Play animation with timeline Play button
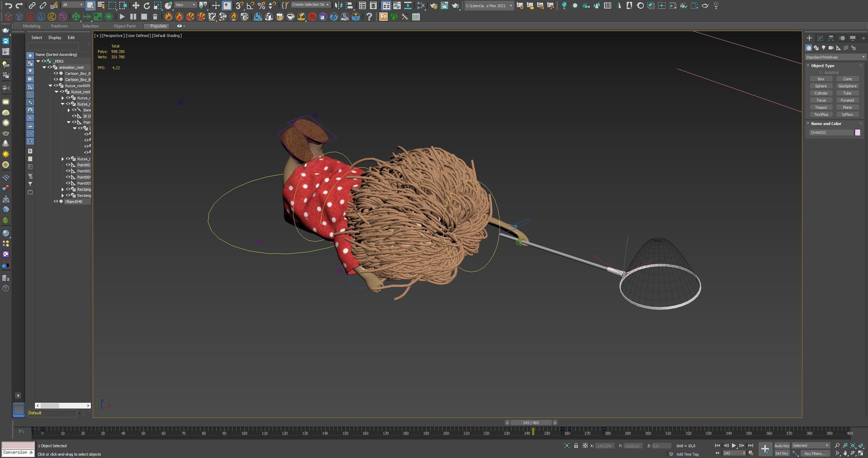This screenshot has height=458, width=868. [x=734, y=445]
